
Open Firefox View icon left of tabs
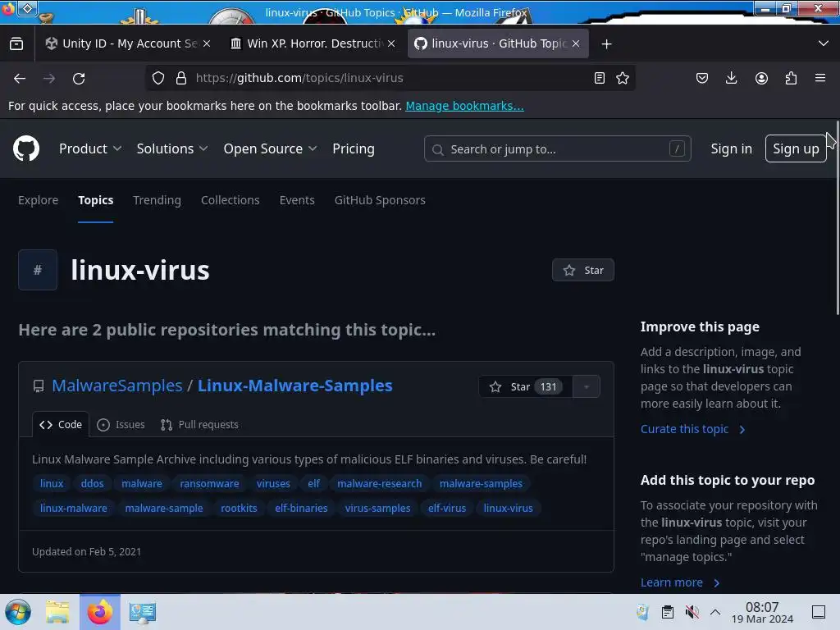(16, 44)
